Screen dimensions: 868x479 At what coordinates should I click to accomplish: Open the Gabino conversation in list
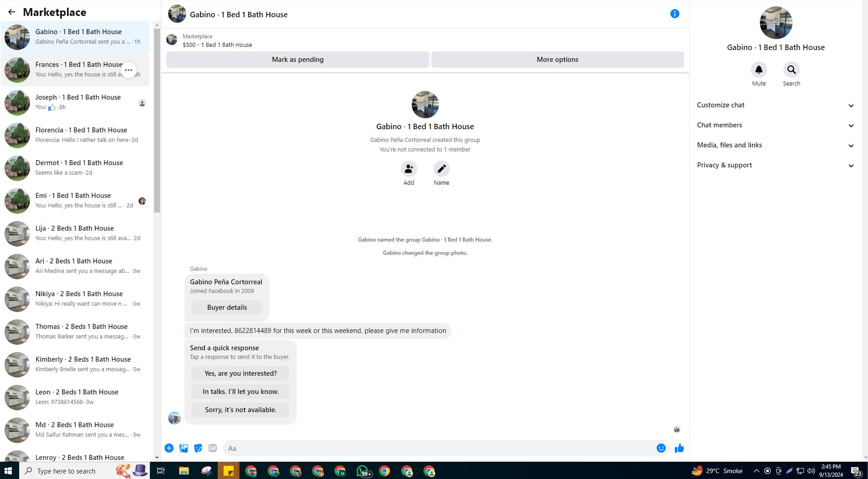click(x=75, y=37)
